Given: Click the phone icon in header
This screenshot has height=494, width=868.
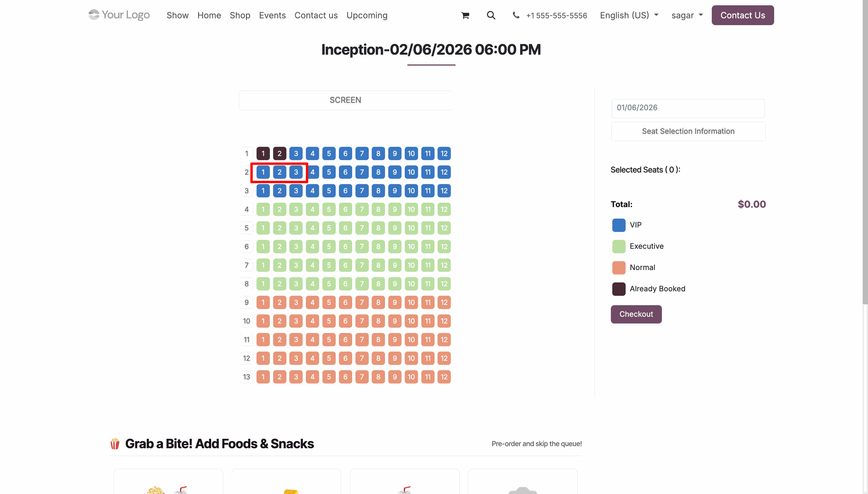Looking at the screenshot, I should [x=516, y=15].
